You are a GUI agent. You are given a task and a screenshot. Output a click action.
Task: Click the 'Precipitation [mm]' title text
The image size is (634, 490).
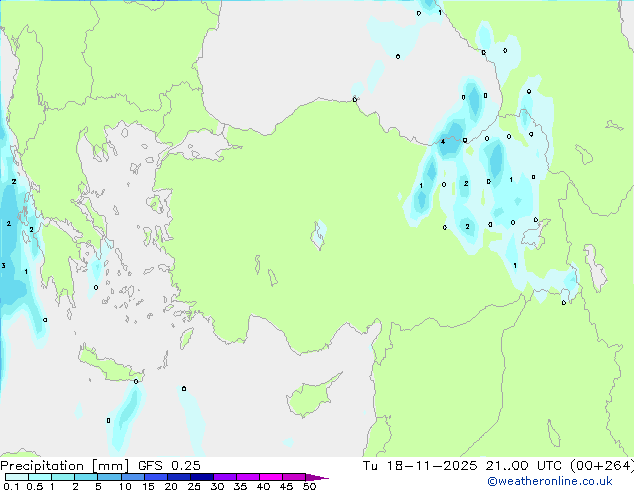coord(64,466)
